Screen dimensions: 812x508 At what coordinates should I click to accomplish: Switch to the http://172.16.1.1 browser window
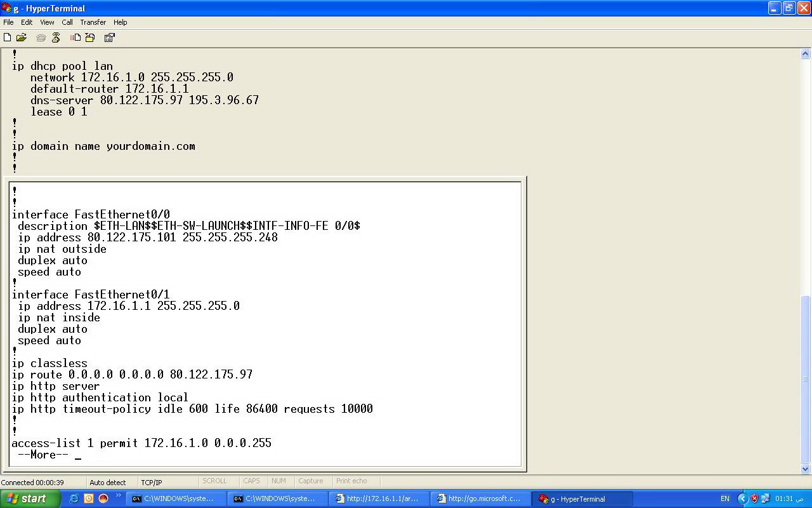tap(379, 498)
